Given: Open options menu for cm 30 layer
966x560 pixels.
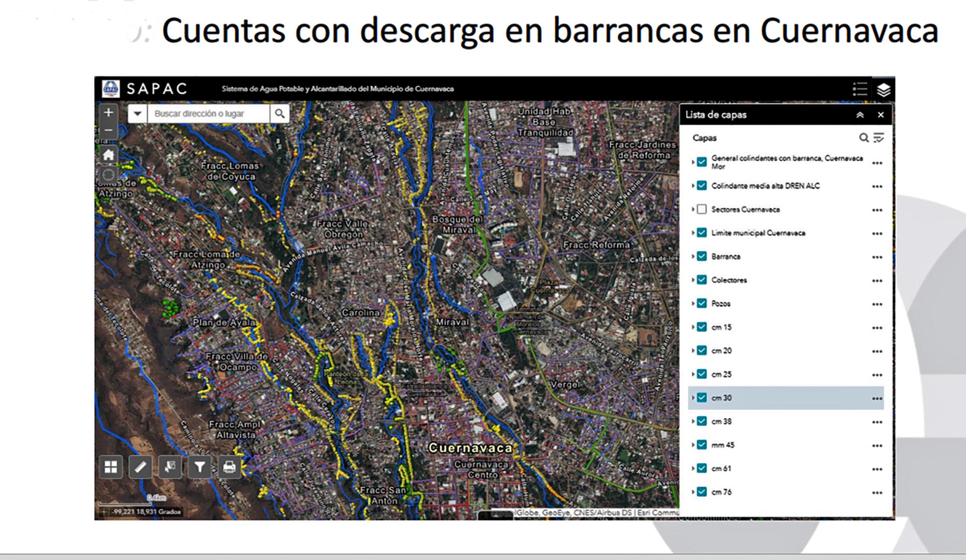Looking at the screenshot, I should pos(877,399).
